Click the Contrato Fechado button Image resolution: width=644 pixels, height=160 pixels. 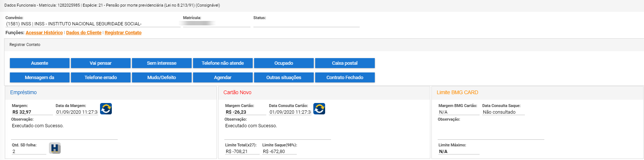[x=345, y=78]
